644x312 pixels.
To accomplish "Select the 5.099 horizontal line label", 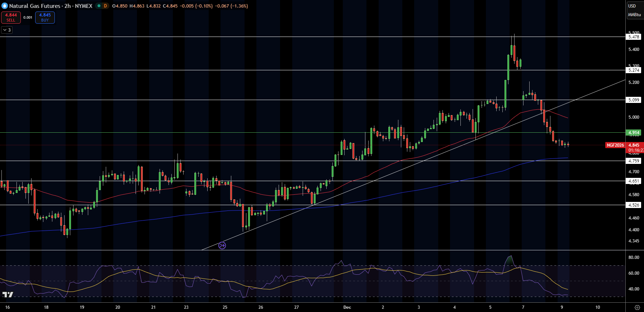I will (x=634, y=100).
